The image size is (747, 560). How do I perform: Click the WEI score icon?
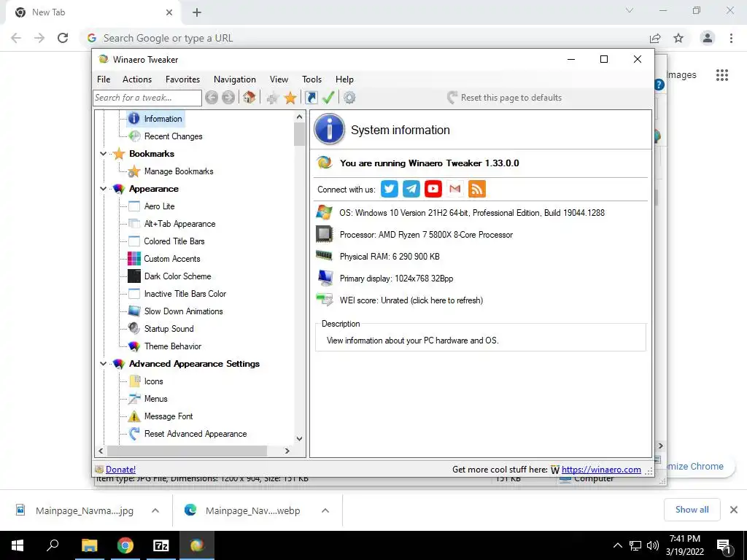pyautogui.click(x=325, y=300)
